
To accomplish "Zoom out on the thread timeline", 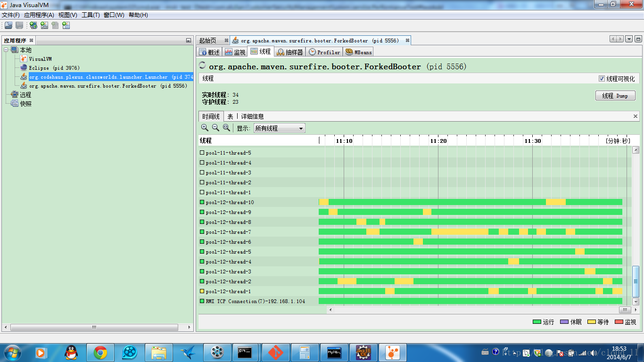I will (215, 128).
